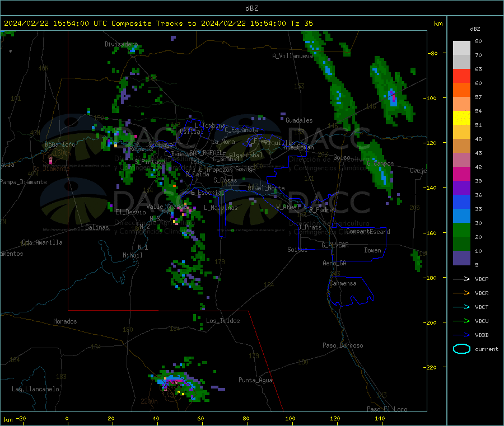Click the magenta storm core northeast near 146
Image resolution: width=504 pixels, height=426 pixels.
click(393, 96)
